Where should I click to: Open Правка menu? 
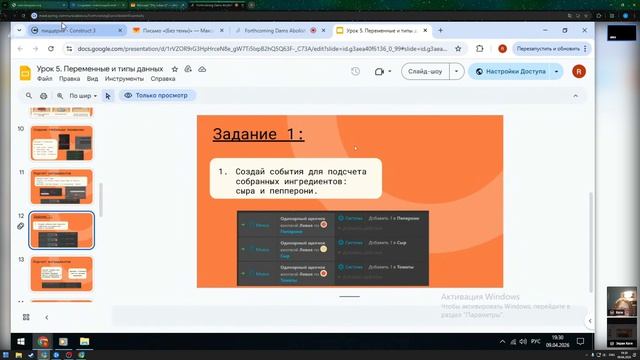[69, 79]
